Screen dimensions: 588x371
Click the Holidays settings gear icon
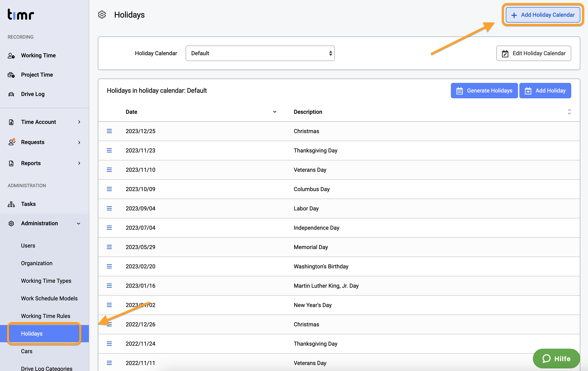coord(102,15)
